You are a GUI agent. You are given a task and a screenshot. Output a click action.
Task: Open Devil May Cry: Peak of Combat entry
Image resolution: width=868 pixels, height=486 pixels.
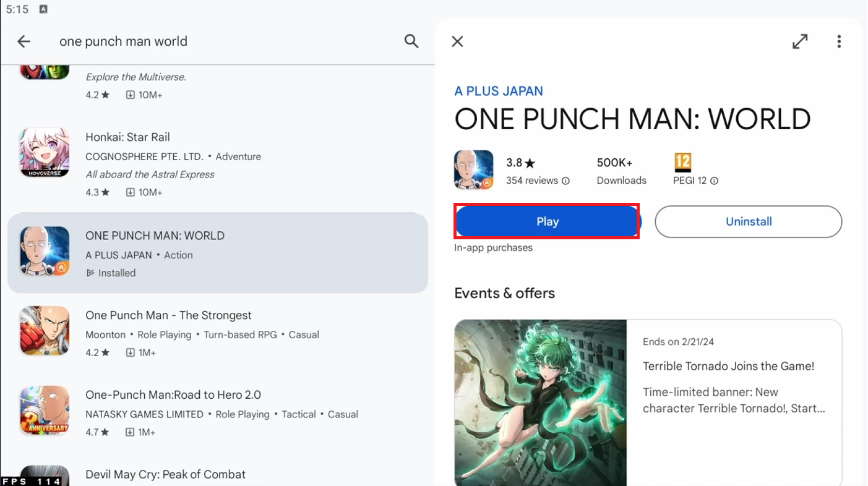165,474
